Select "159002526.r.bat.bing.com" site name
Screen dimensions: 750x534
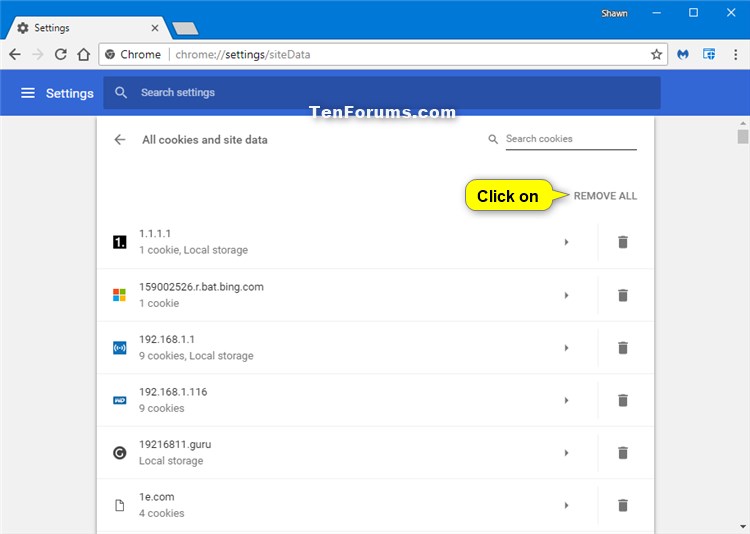click(201, 287)
